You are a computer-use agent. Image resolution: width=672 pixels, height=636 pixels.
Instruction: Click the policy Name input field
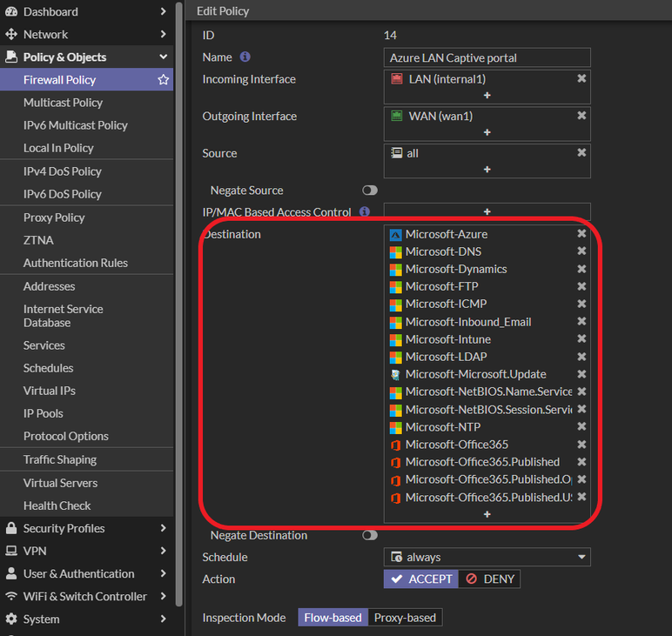tap(487, 57)
